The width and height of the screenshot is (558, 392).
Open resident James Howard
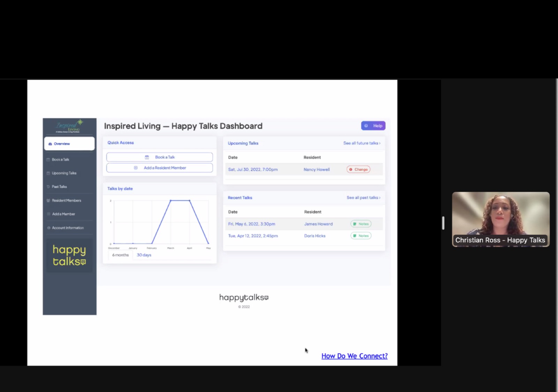click(x=318, y=224)
